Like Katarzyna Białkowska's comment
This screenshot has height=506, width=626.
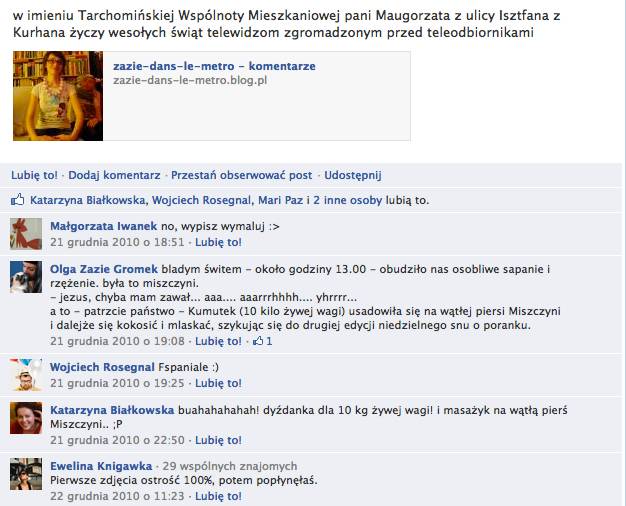[x=218, y=440]
